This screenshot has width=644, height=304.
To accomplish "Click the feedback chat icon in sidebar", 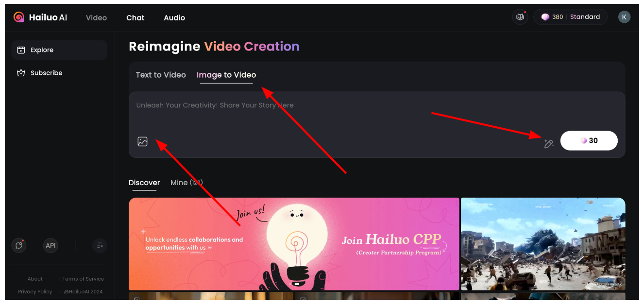I will coord(19,245).
